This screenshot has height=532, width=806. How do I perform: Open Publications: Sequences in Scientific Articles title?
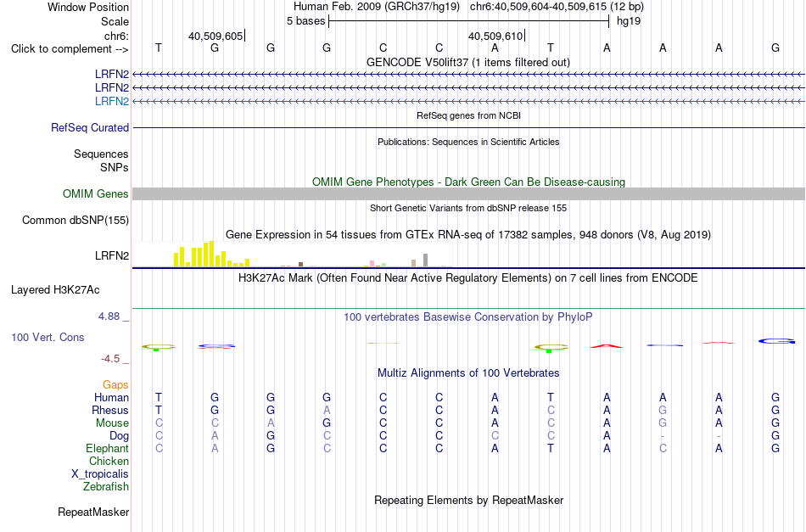[468, 142]
